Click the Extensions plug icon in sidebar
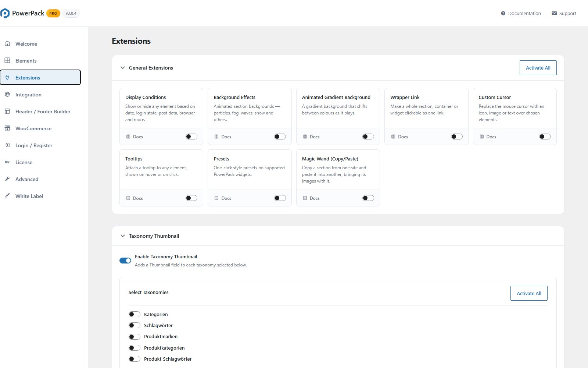 pos(7,78)
